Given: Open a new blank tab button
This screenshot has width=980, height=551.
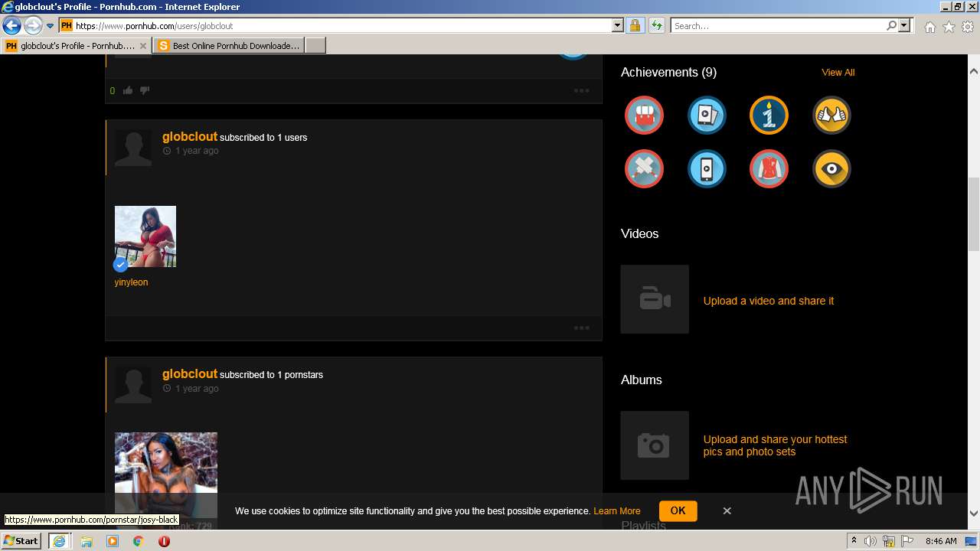Looking at the screenshot, I should click(x=315, y=46).
